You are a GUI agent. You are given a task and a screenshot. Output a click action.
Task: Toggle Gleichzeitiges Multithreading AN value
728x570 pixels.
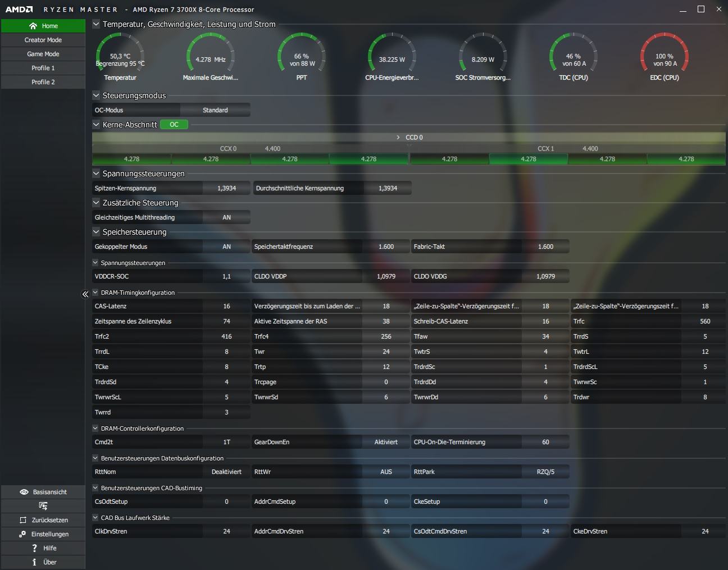click(226, 217)
